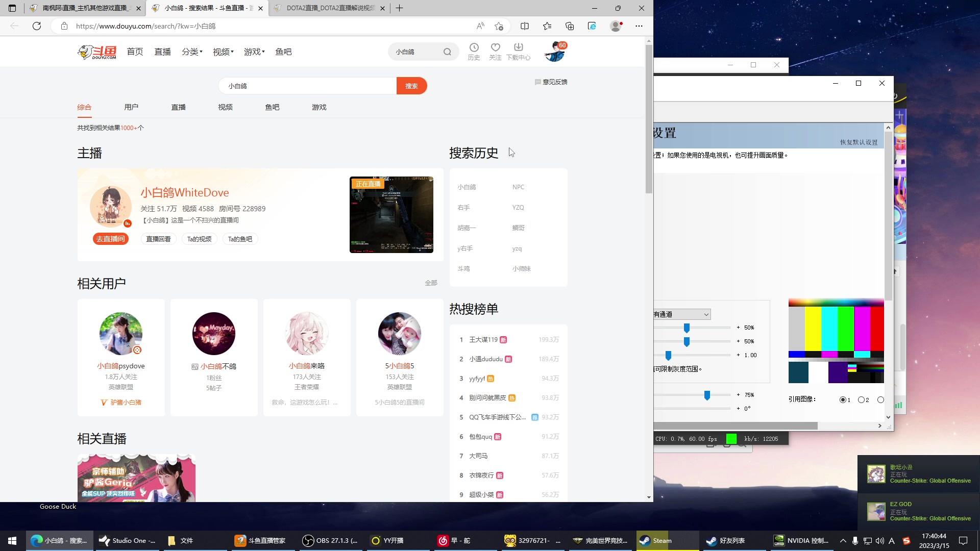Viewport: 980px width, 551px height.
Task: Open 小白鸽WhiteDove live stream thumbnail
Action: [391, 215]
